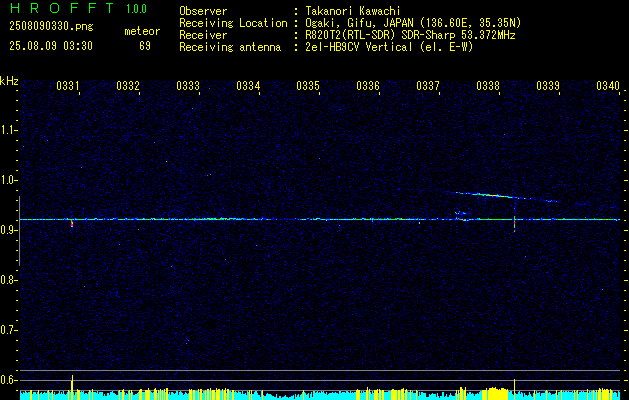The image size is (629, 400).
Task: Click the 0333 time marker
Action: (x=188, y=85)
